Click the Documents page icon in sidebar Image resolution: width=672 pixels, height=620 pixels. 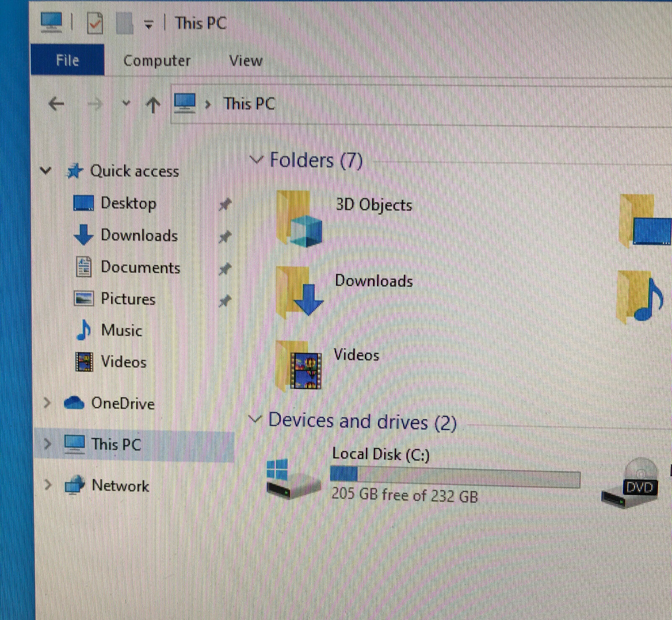[x=84, y=267]
